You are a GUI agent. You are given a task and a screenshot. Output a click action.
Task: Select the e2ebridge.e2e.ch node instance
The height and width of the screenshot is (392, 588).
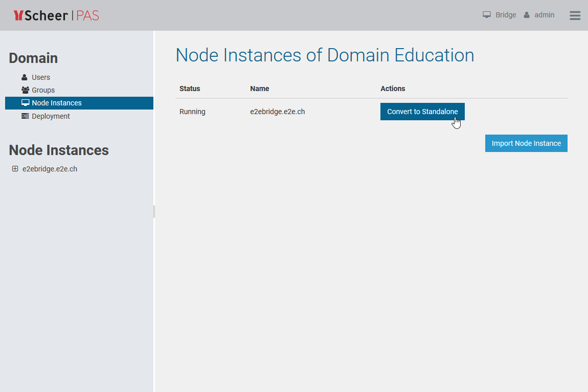point(49,168)
